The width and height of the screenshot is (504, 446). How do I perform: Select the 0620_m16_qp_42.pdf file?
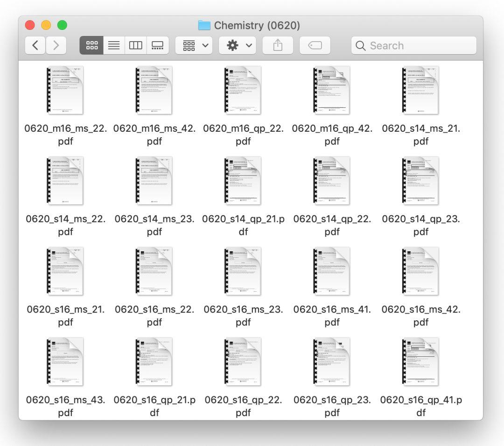(332, 90)
